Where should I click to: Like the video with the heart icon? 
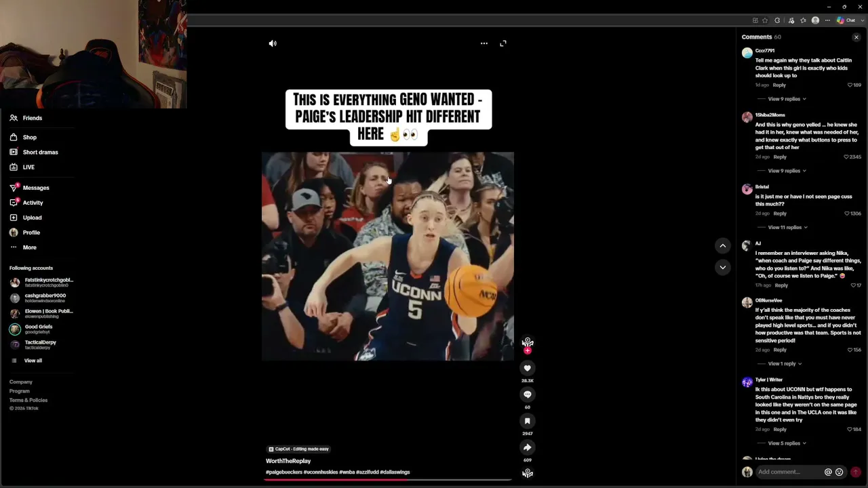pyautogui.click(x=528, y=368)
